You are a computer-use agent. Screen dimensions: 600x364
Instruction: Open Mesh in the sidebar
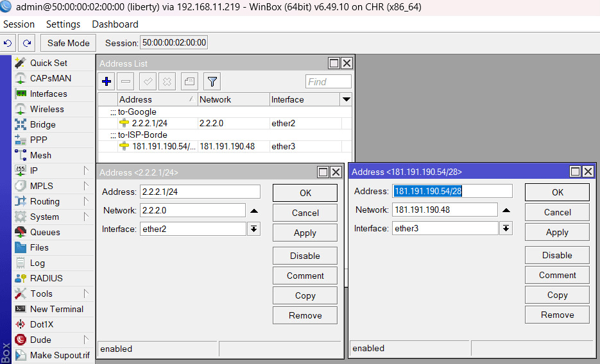[53, 155]
